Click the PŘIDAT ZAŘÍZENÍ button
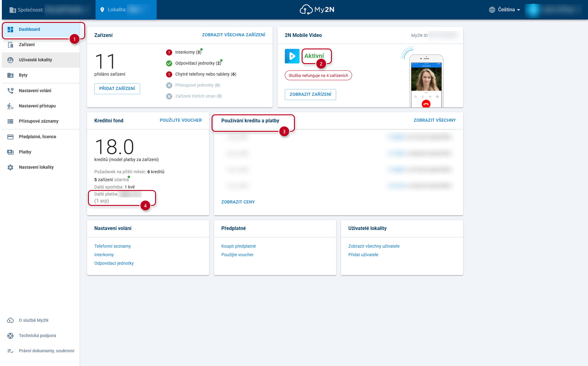Screen dimensions: 588x366 coord(117,88)
